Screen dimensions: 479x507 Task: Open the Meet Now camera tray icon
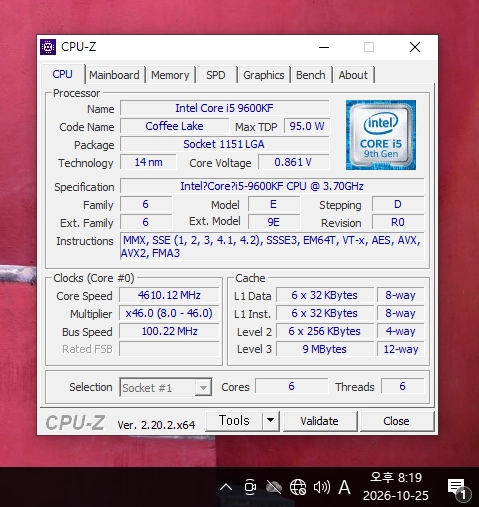tap(250, 487)
